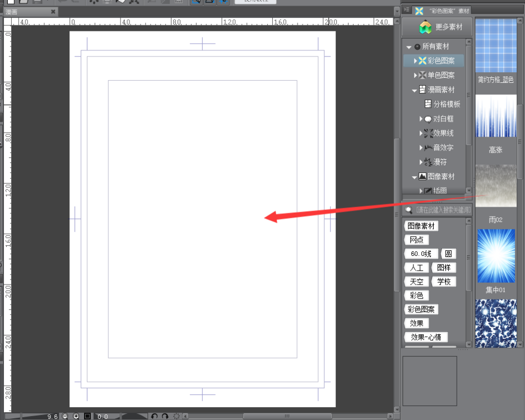Click the material tree scroll down arrow
The image size is (525, 420).
(469, 190)
